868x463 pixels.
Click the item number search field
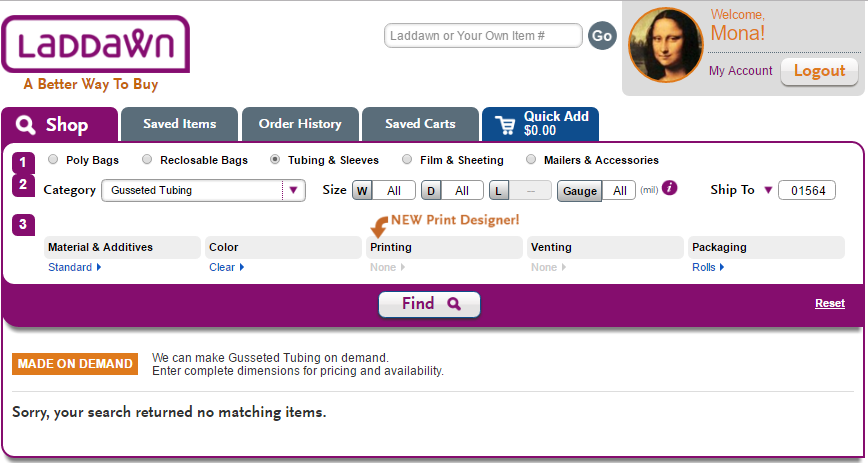[x=483, y=36]
